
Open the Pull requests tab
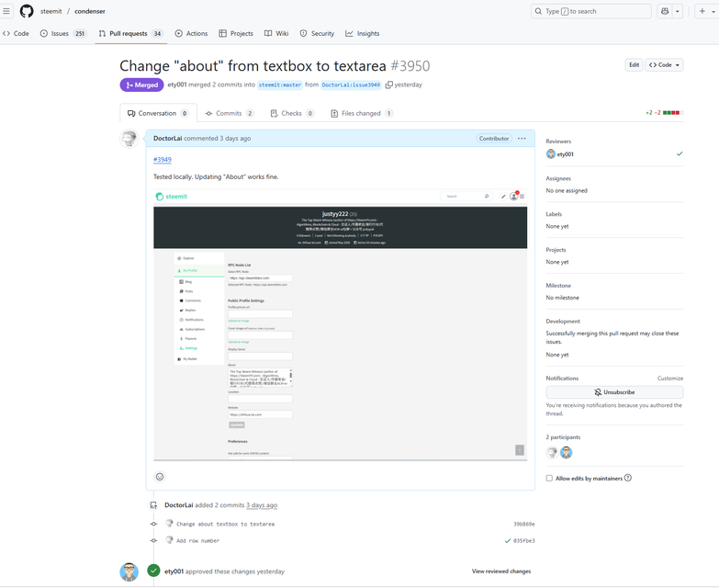click(x=130, y=33)
